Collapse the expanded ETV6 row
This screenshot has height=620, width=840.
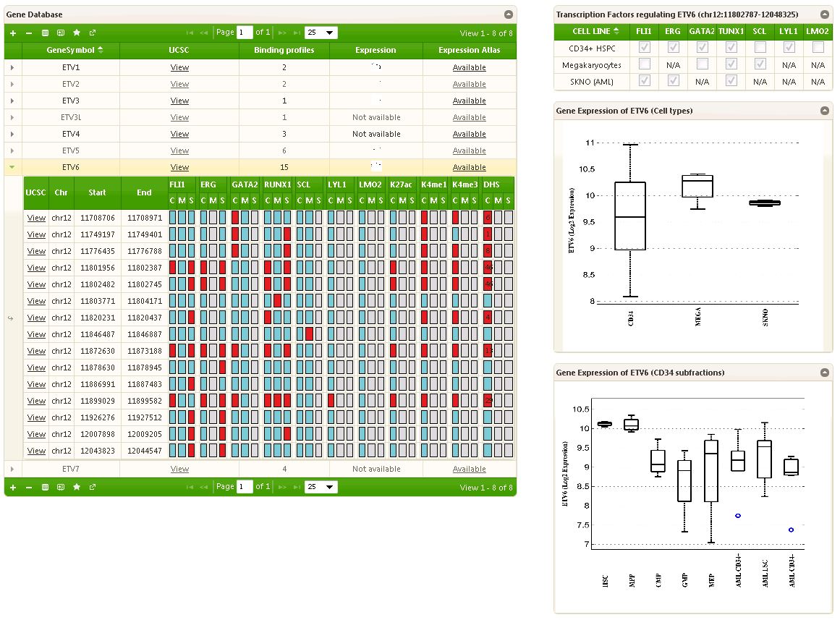tap(12, 167)
